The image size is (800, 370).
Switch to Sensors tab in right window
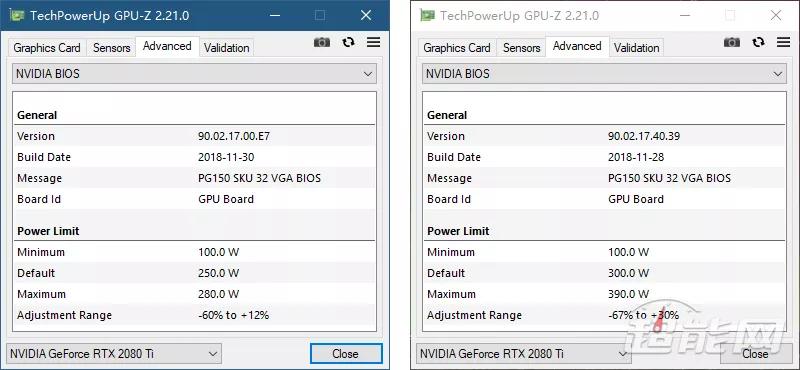[521, 48]
